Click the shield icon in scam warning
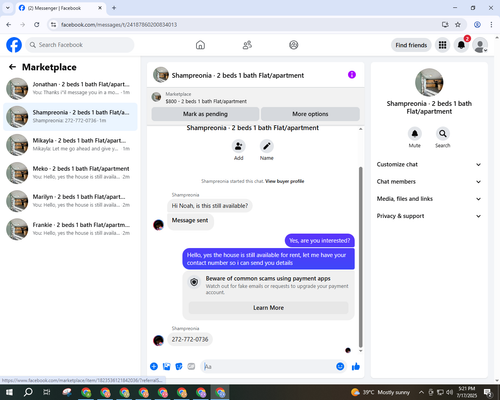Image resolution: width=500 pixels, height=400 pixels. pos(194,282)
